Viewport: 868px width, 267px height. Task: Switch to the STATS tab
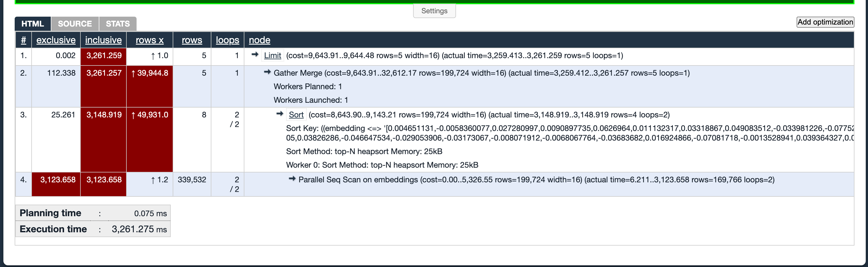point(118,24)
